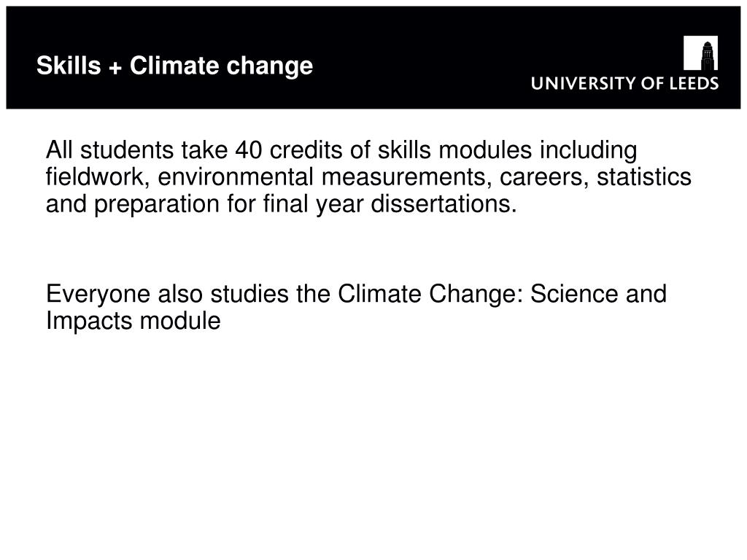Click the word "fieldwork" in the body text

94,176
